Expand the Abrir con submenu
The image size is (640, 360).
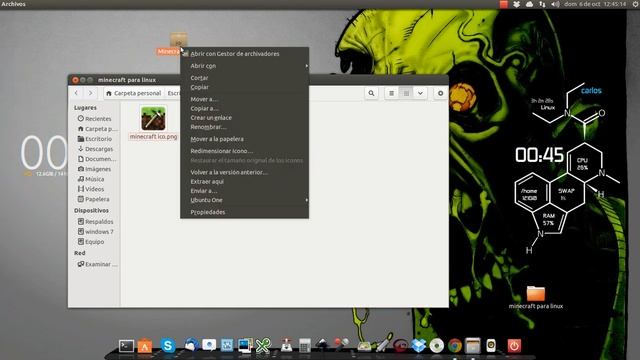(x=244, y=66)
